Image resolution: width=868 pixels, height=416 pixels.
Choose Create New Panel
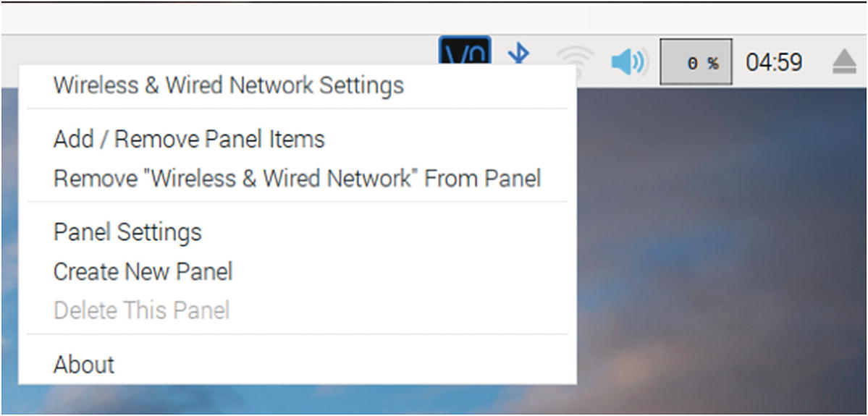click(143, 272)
